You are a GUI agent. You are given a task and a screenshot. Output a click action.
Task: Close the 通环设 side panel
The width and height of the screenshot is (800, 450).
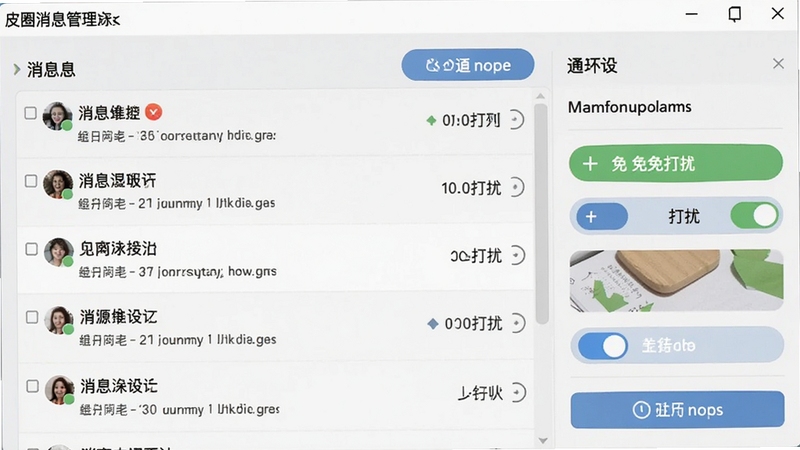(778, 64)
